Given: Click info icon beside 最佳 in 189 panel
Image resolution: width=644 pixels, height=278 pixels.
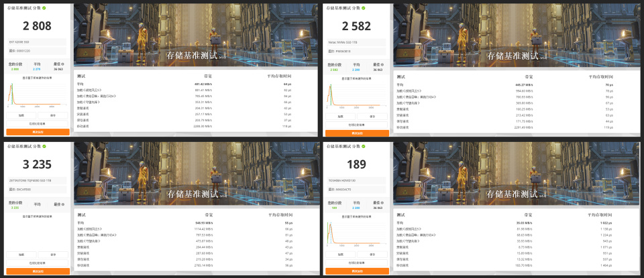Looking at the screenshot, I should point(383,204).
